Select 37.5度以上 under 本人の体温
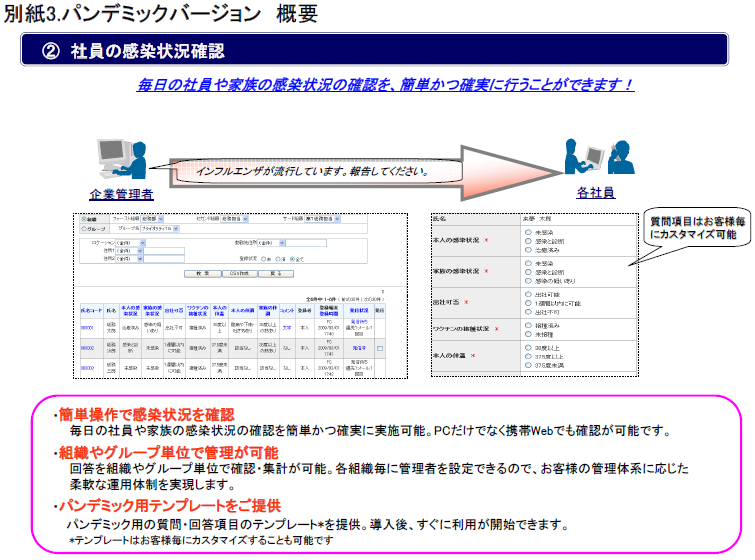Viewport: 755px width, 560px height. pyautogui.click(x=528, y=356)
